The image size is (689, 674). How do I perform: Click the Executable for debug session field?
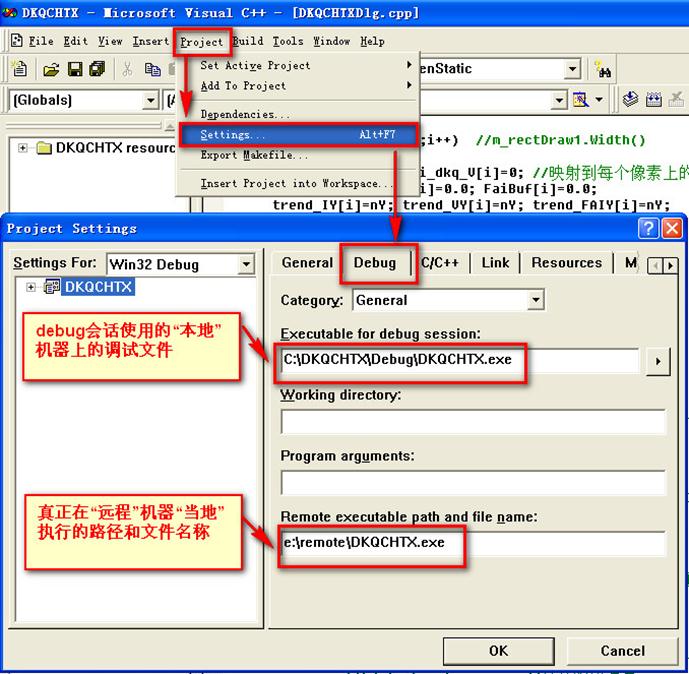(460, 360)
